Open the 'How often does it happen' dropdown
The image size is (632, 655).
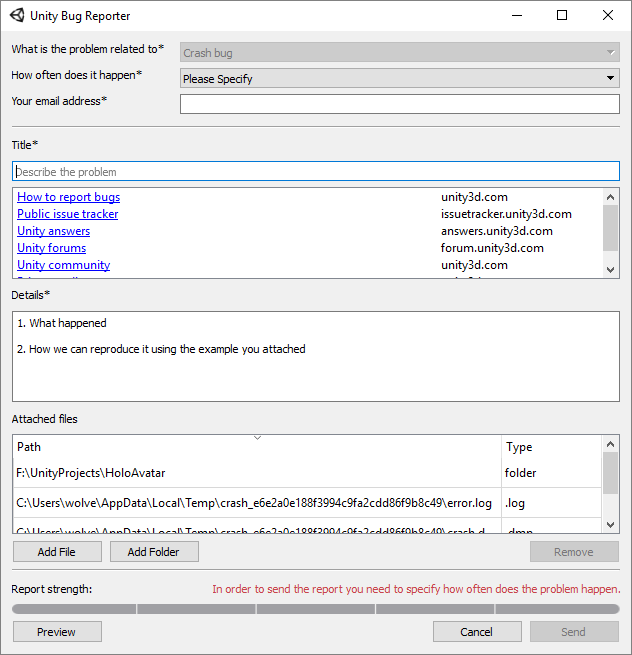399,78
